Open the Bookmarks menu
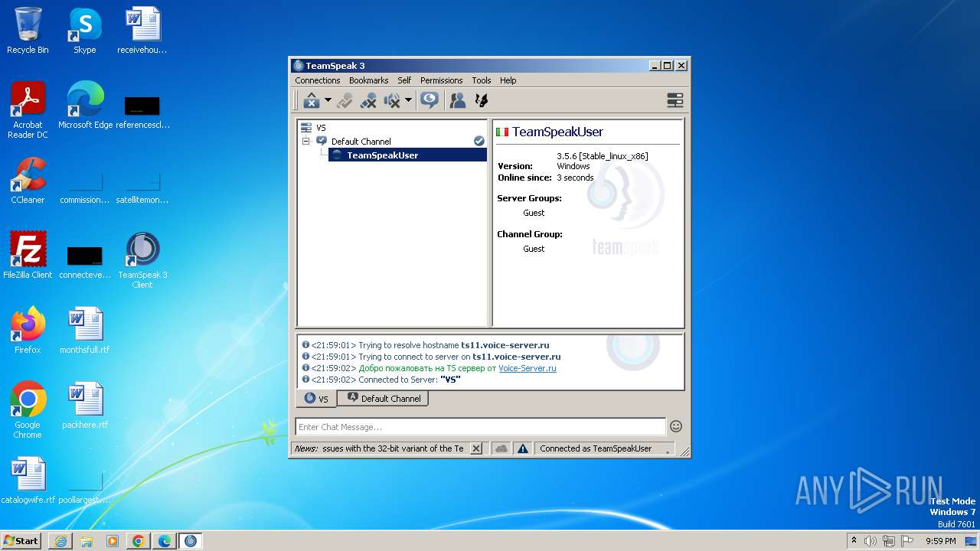 369,80
